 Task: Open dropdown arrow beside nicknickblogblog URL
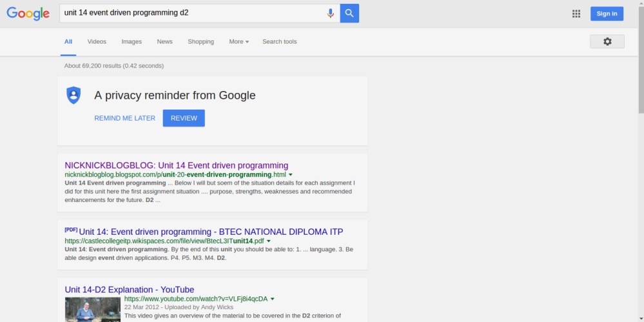point(291,175)
